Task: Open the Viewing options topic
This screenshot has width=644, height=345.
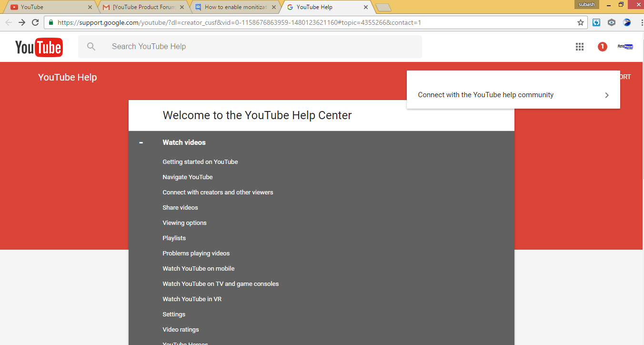Action: [x=184, y=223]
